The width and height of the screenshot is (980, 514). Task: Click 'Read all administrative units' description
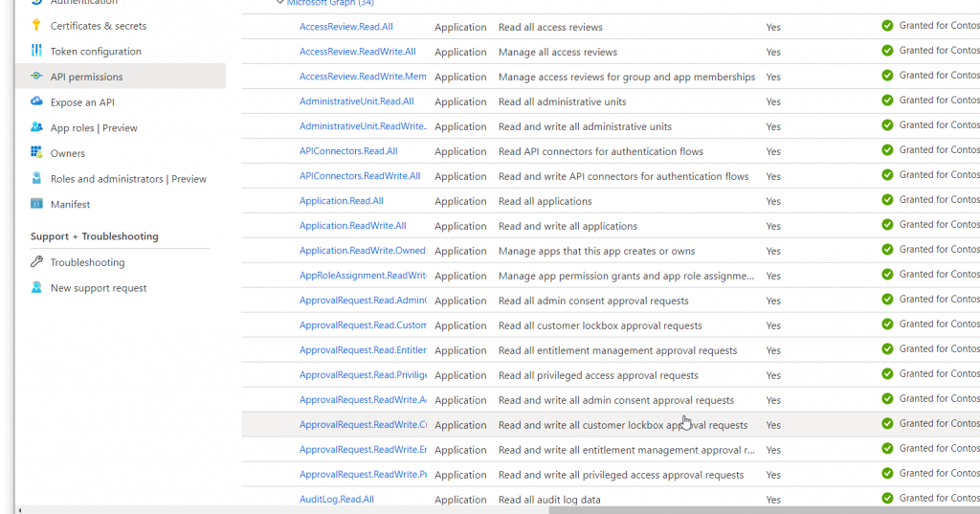[562, 101]
